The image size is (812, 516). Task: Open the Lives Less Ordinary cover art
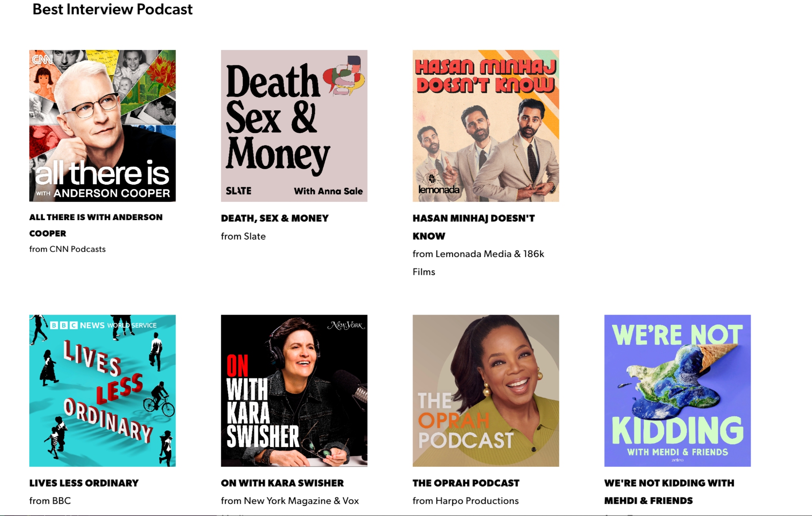point(102,391)
